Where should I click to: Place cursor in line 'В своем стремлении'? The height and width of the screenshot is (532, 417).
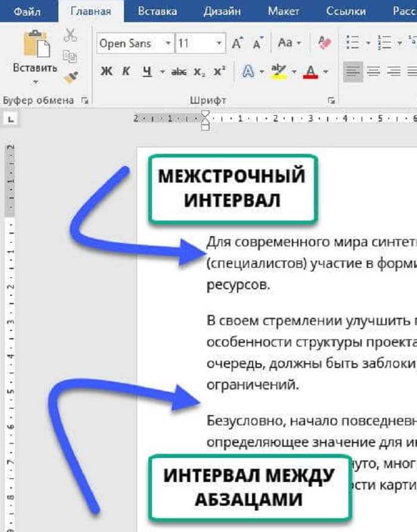312,321
